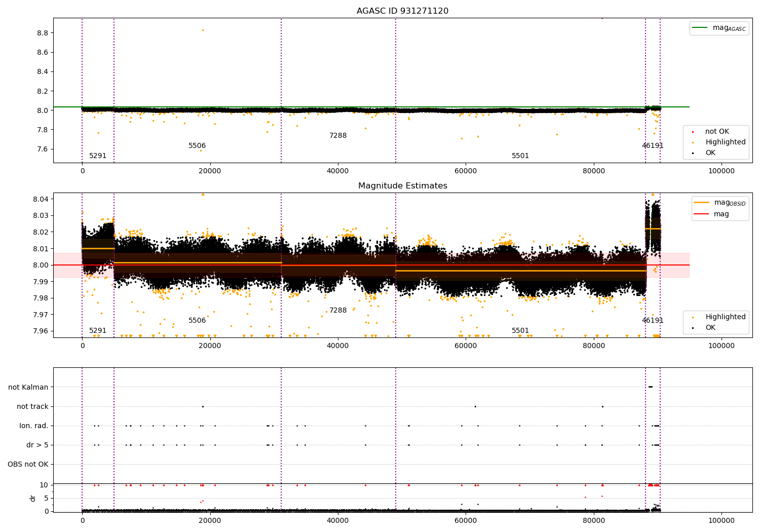The image size is (760, 532).
Task: Select the green mag AGASC legend entry
Action: [x=719, y=28]
